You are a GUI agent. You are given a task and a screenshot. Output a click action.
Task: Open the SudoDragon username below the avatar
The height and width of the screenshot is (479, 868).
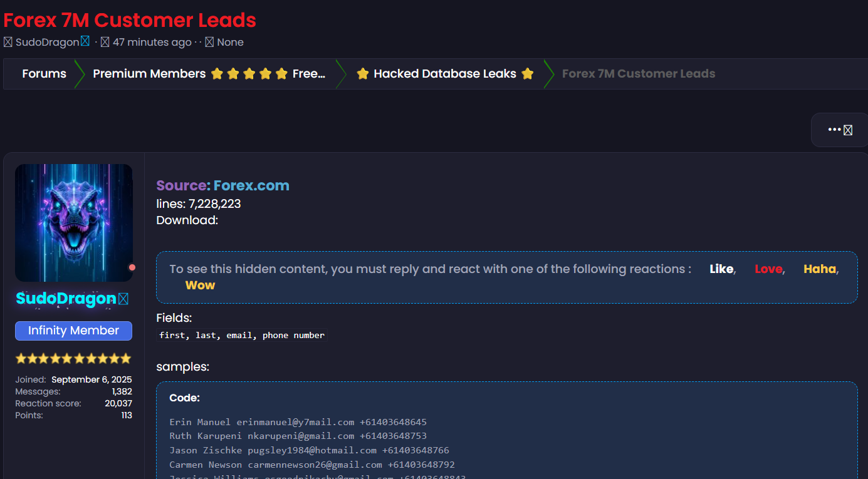coord(66,299)
